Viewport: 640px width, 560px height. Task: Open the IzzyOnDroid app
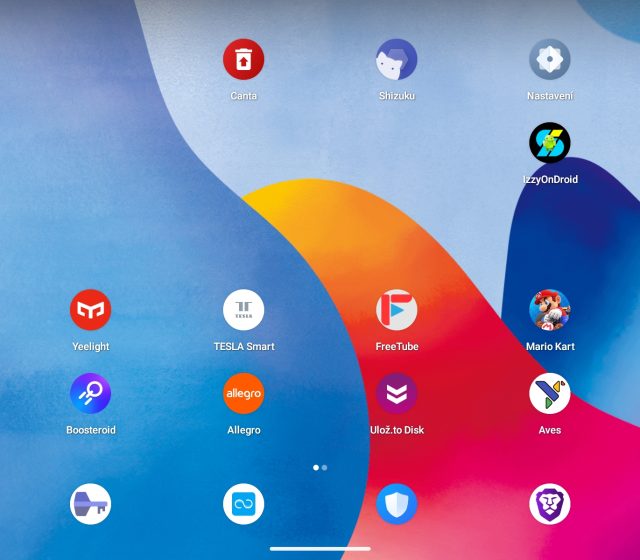549,144
